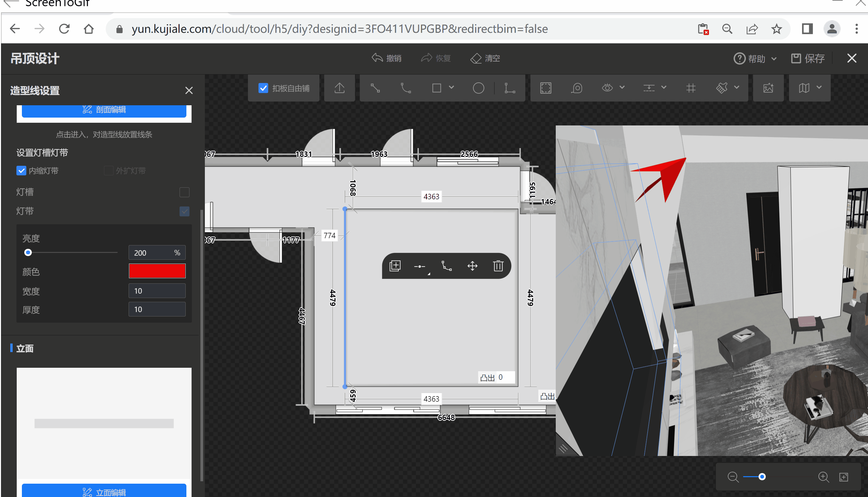The width and height of the screenshot is (868, 497).
Task: Click 清空 clear in top menu
Action: pos(485,58)
